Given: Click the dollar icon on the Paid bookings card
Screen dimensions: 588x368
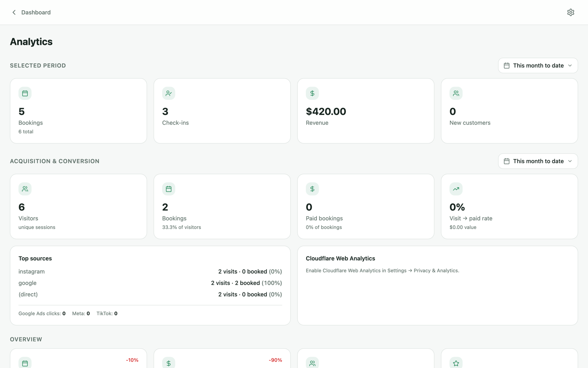Looking at the screenshot, I should (x=312, y=189).
